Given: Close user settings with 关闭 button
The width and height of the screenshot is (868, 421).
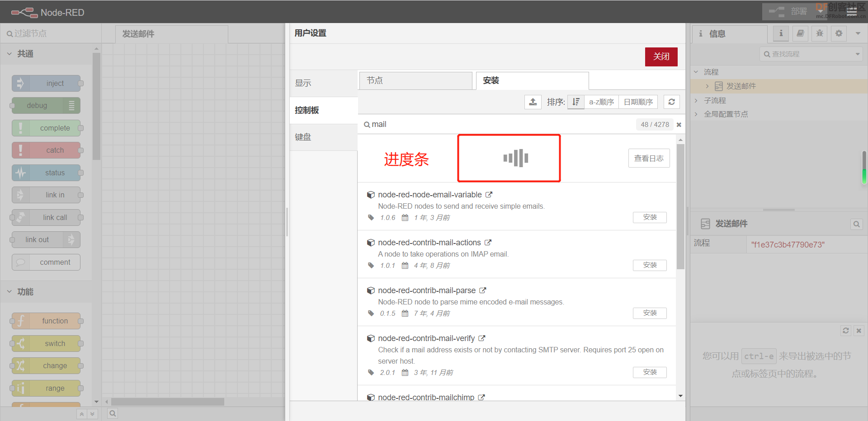Looking at the screenshot, I should [x=661, y=56].
